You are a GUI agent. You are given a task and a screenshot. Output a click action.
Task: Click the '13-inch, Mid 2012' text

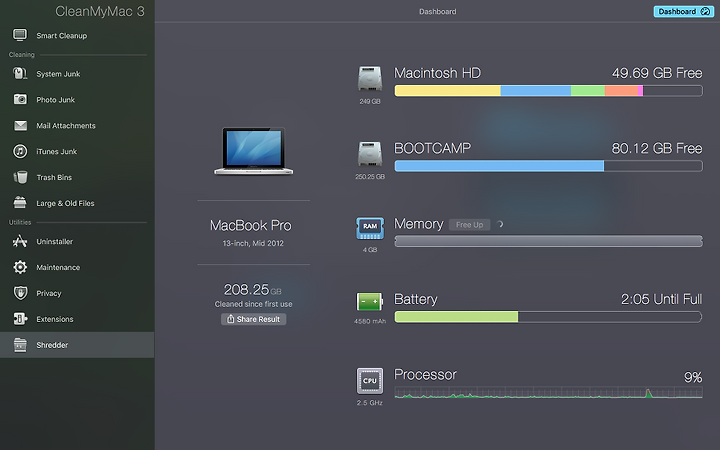click(253, 243)
